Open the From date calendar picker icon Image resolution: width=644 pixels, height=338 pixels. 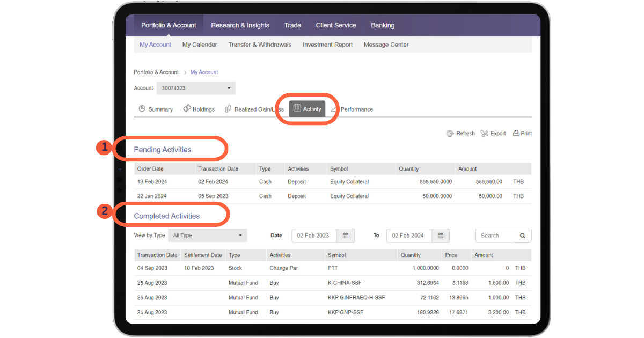coord(346,236)
